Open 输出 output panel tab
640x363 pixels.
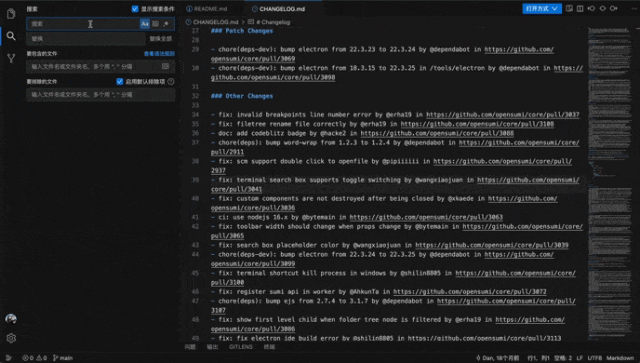point(212,347)
